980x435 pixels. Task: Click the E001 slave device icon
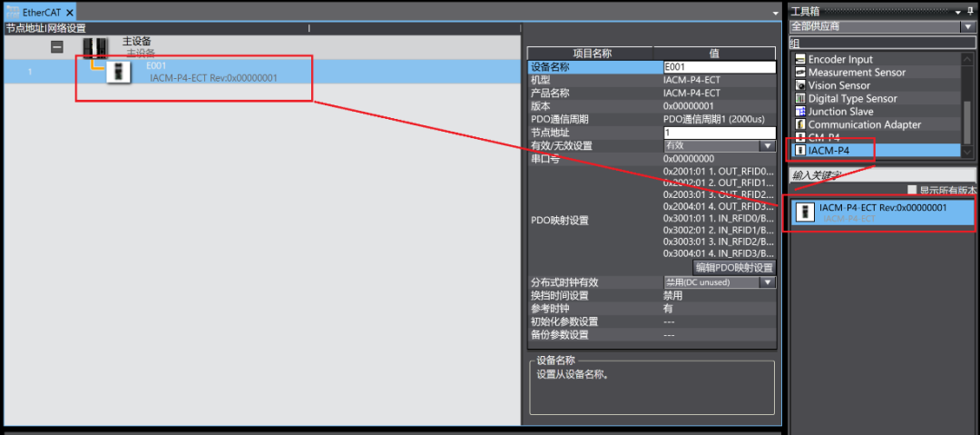point(118,73)
